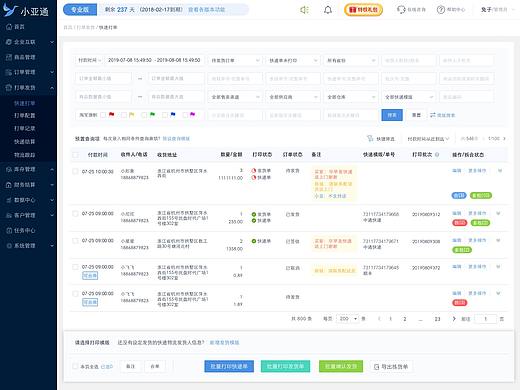The height and width of the screenshot is (390, 520).
Task: Click view version features link
Action: point(207,10)
